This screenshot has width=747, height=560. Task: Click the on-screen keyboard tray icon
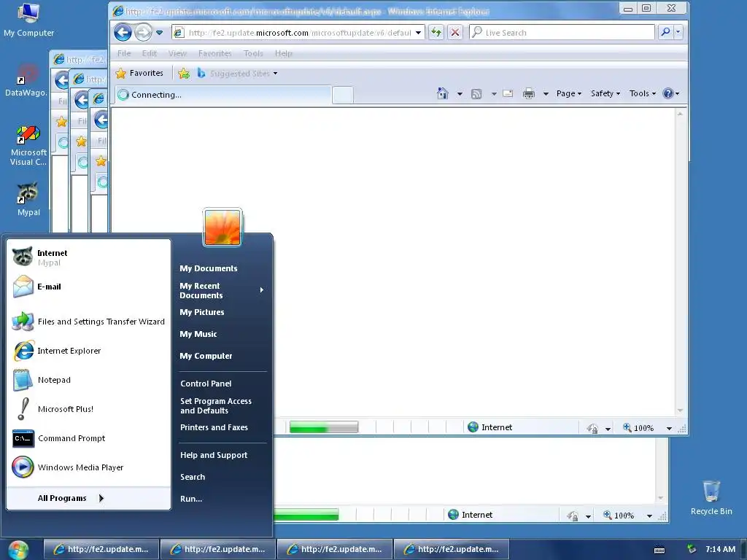coord(659,550)
